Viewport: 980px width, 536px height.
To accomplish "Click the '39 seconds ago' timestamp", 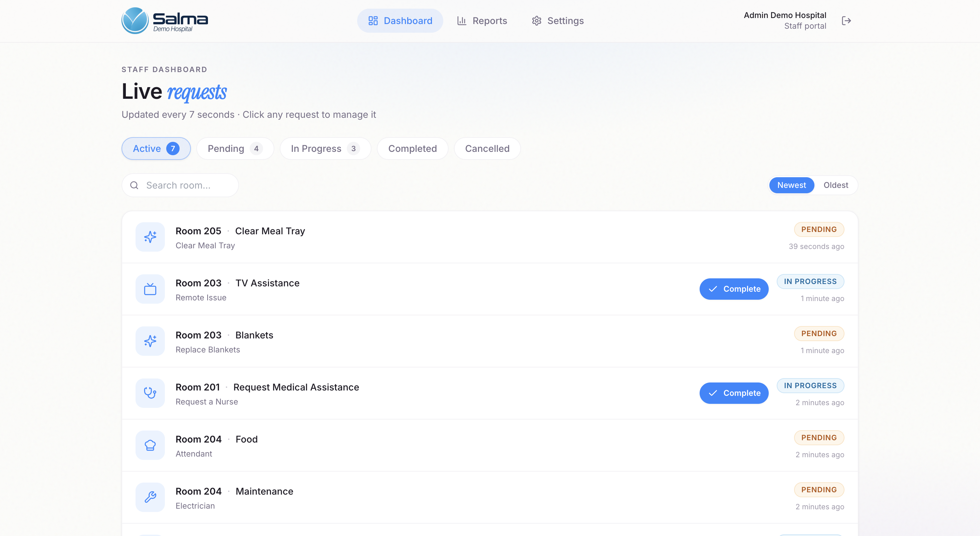I will 816,247.
